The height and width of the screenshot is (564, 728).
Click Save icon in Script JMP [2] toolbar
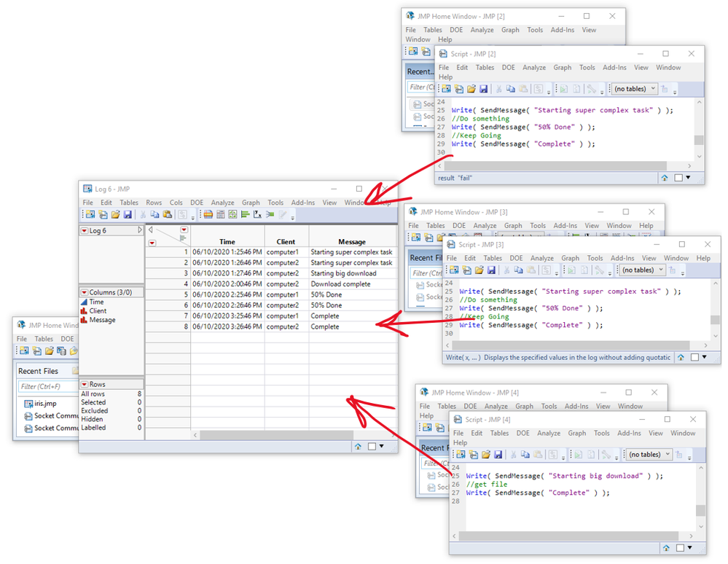click(x=483, y=89)
